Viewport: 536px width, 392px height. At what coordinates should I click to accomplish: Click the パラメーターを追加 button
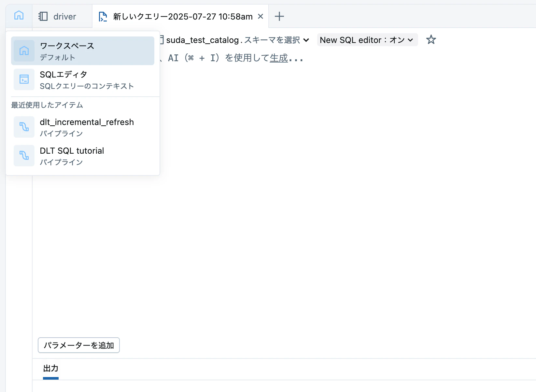pyautogui.click(x=79, y=345)
